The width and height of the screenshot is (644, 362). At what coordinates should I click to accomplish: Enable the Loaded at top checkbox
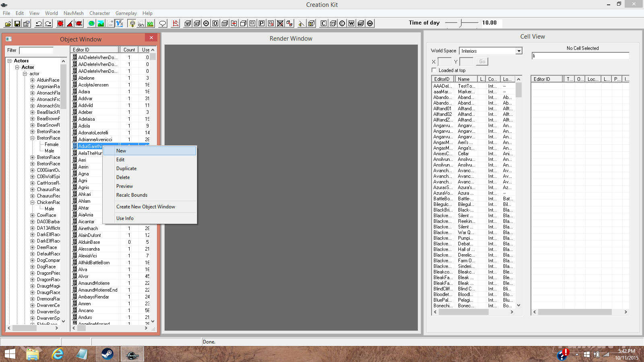tap(434, 70)
